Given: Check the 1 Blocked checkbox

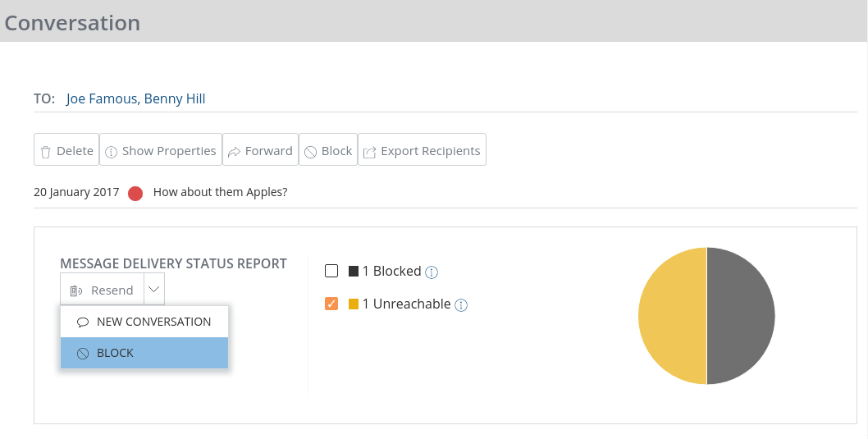Looking at the screenshot, I should 331,271.
